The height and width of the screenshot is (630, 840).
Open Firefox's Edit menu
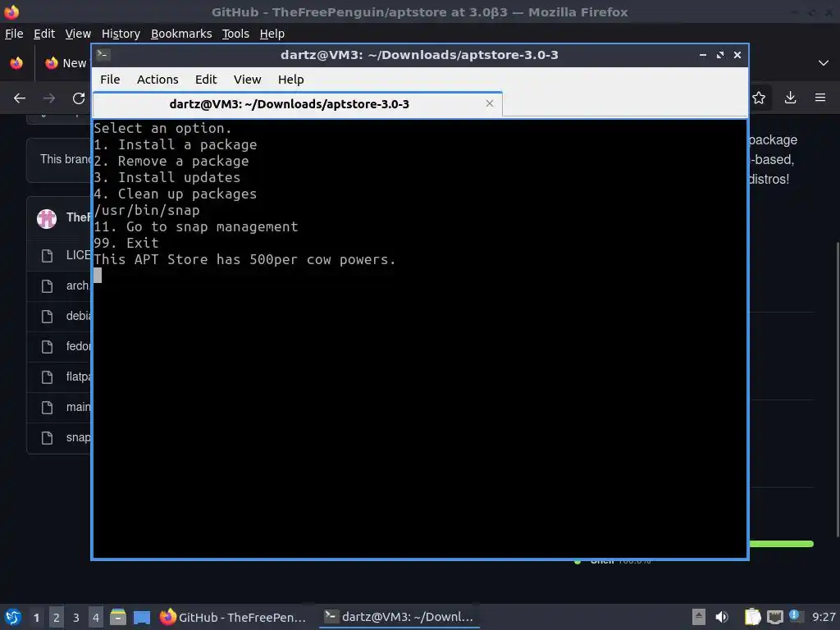pos(44,34)
